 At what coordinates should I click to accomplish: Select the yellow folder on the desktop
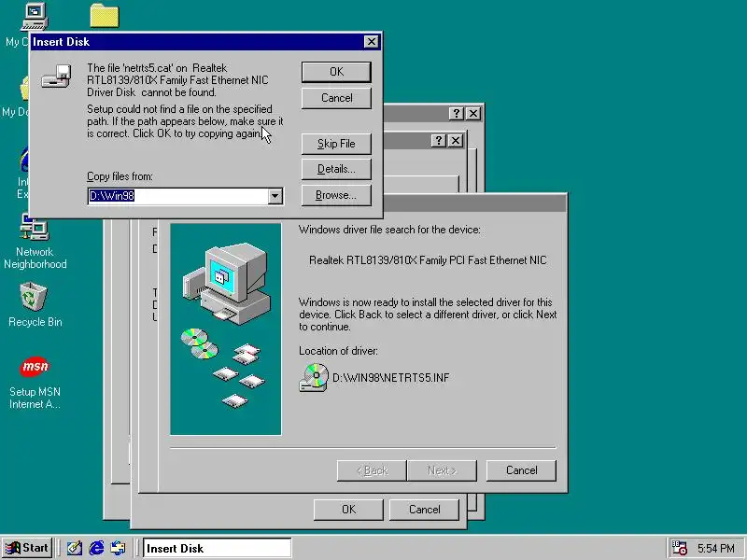pyautogui.click(x=105, y=16)
